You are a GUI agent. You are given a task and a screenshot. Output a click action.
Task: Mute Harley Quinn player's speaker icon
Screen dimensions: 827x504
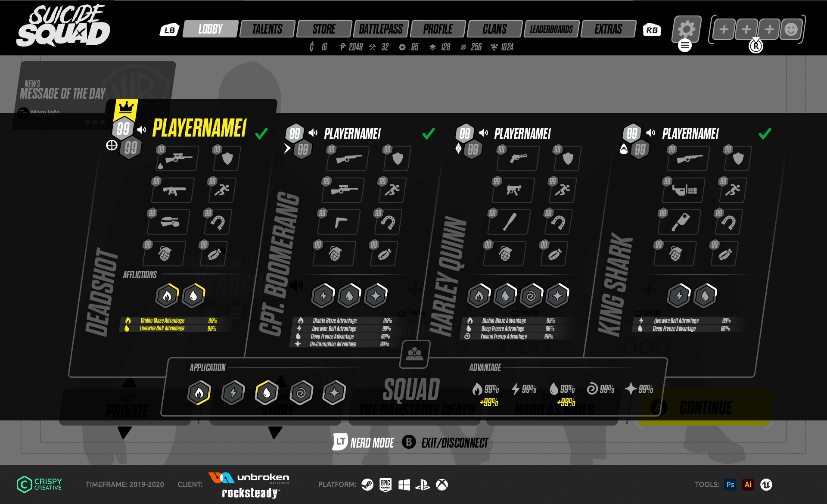click(x=483, y=133)
